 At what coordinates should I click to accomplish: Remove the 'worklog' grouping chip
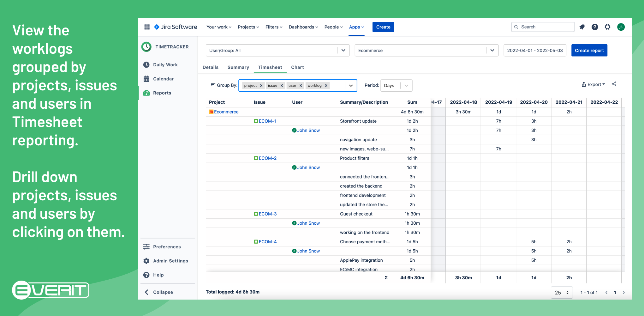[326, 85]
